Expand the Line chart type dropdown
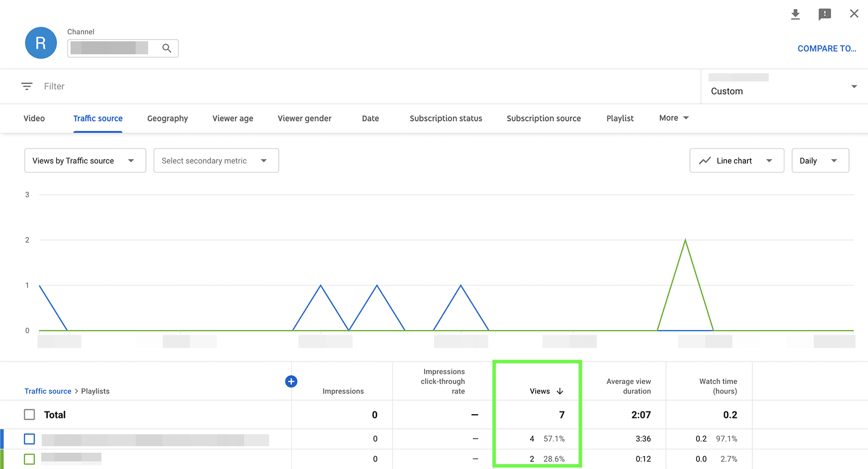This screenshot has width=868, height=469. [x=736, y=161]
